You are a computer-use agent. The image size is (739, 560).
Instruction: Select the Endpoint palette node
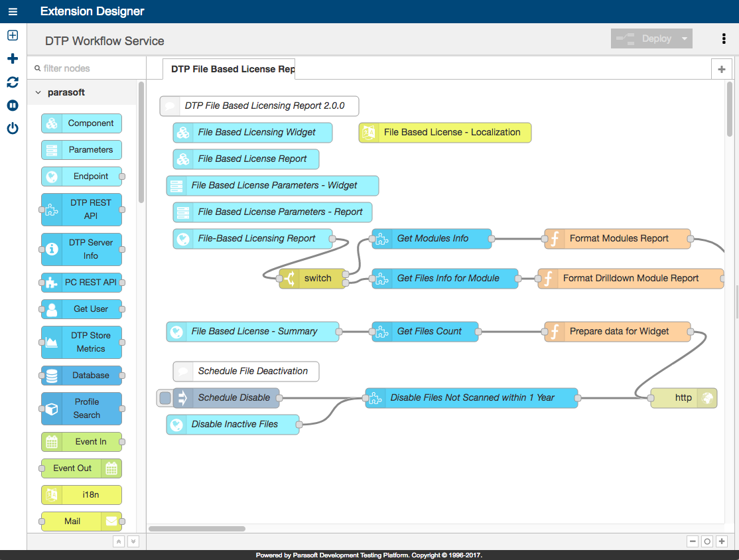pyautogui.click(x=82, y=176)
